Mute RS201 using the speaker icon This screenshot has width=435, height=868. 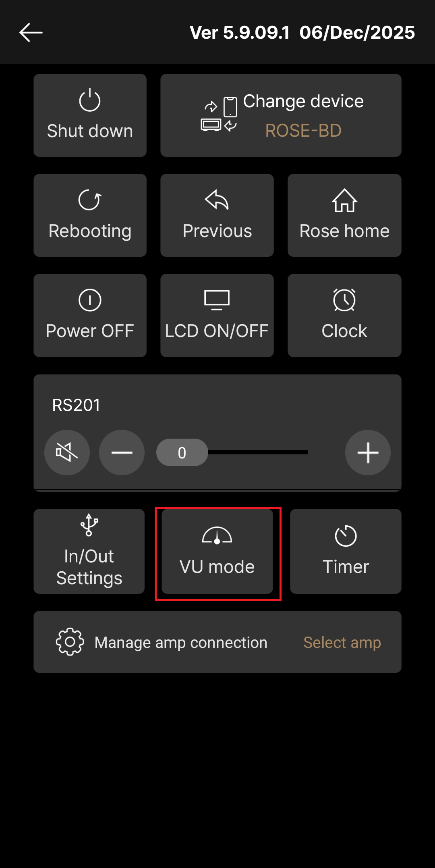point(67,452)
